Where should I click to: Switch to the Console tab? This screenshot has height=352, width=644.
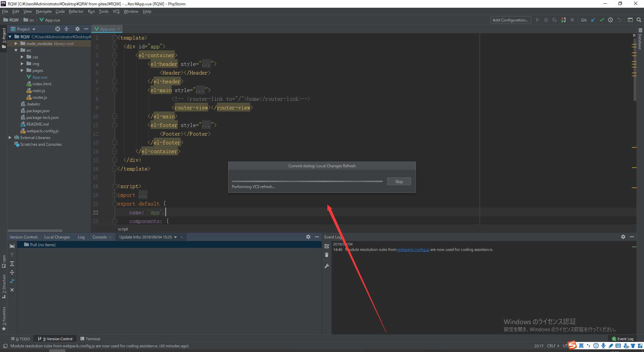coord(100,237)
